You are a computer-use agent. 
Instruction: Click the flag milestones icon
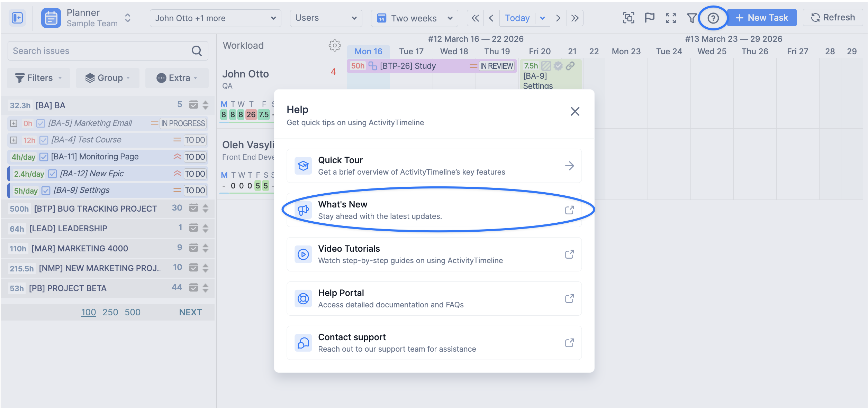click(650, 18)
